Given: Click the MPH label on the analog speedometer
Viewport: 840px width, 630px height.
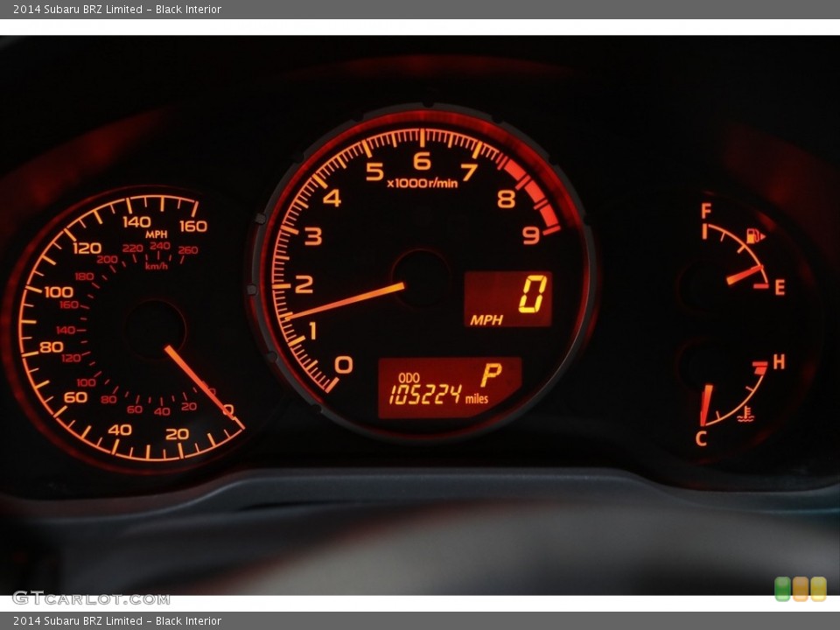Looking at the screenshot, I should (x=157, y=234).
